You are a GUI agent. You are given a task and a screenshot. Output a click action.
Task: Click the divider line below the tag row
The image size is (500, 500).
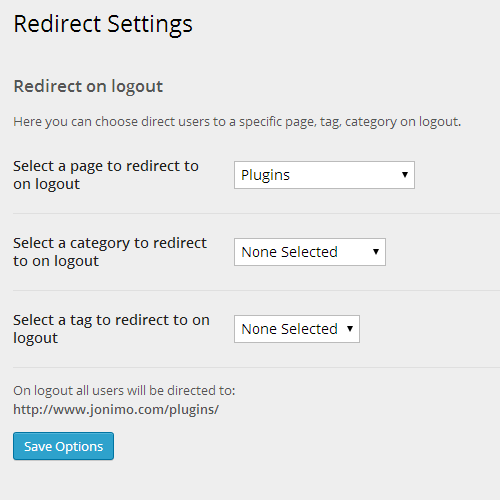256,367
